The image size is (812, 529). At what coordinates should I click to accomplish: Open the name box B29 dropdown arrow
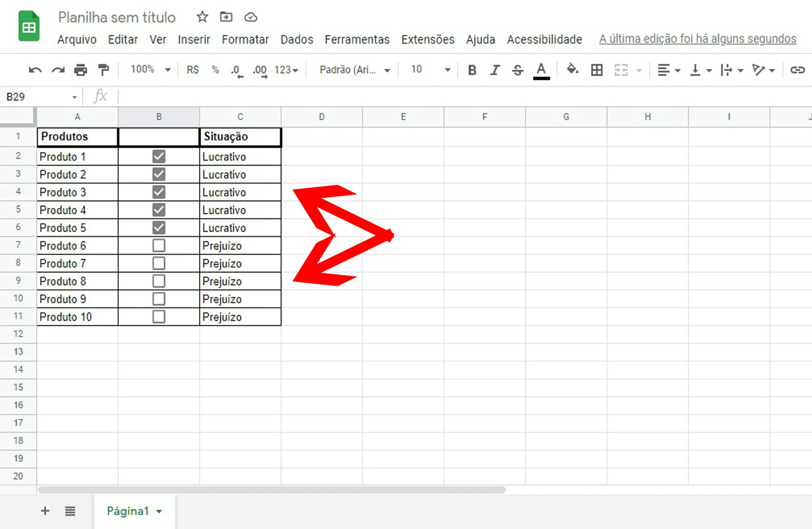pos(74,98)
